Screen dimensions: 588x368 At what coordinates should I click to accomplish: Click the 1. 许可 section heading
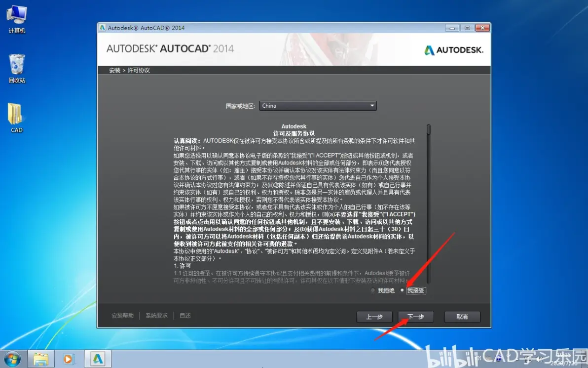point(182,266)
